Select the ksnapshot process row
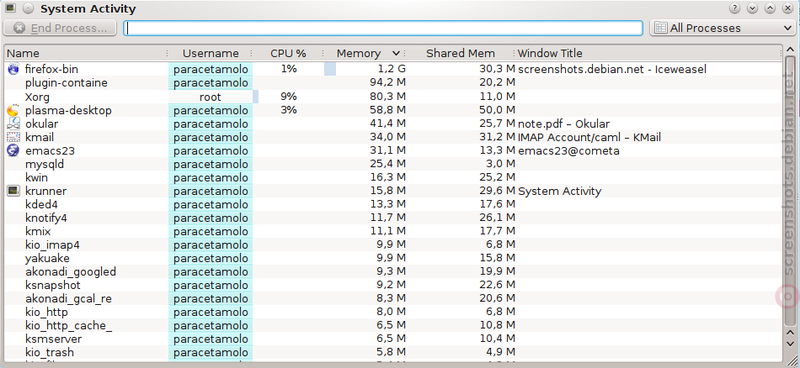The image size is (800, 368). [393, 285]
